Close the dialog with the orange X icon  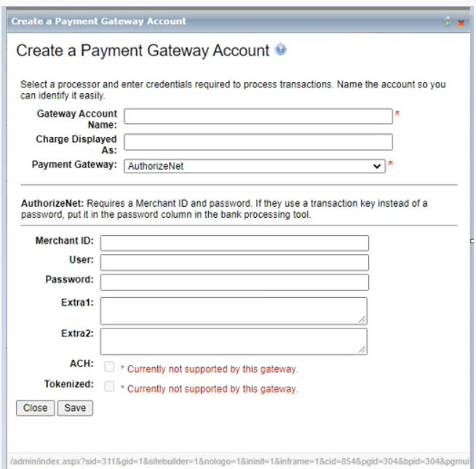(x=461, y=22)
